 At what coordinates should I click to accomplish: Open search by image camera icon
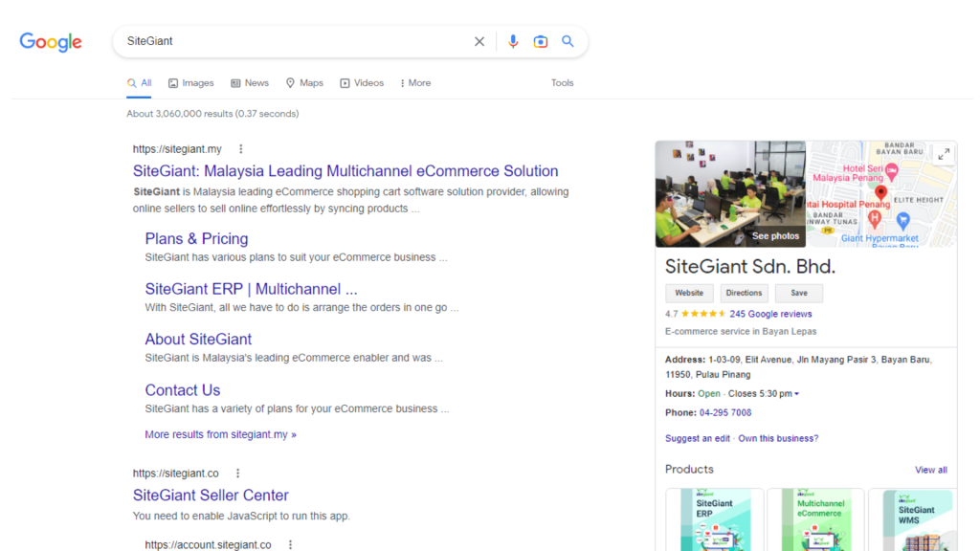tap(540, 41)
